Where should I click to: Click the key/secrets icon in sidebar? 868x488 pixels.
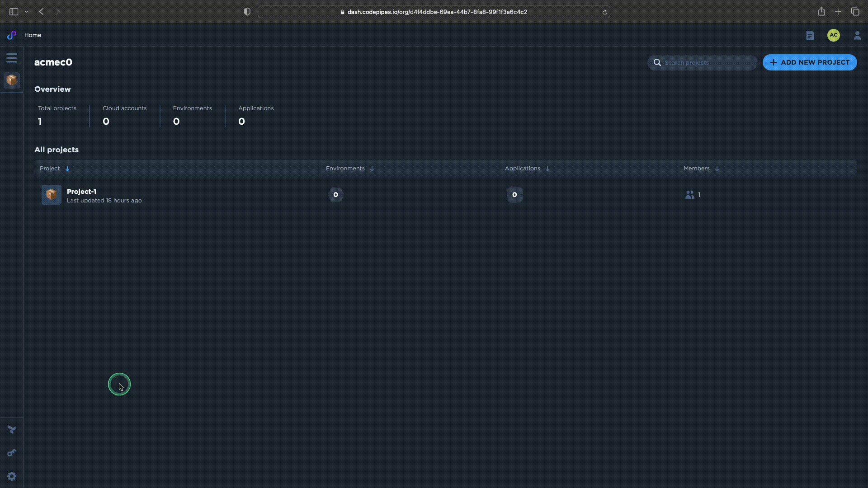click(12, 453)
